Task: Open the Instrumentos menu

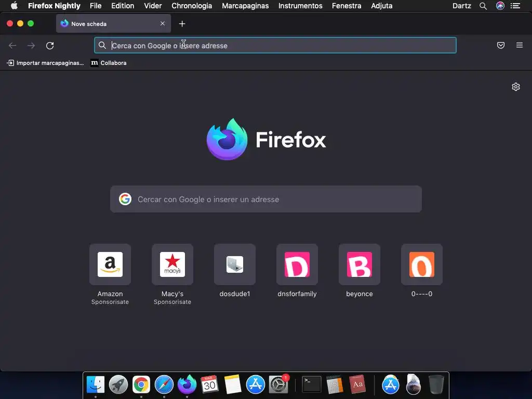Action: click(x=300, y=6)
